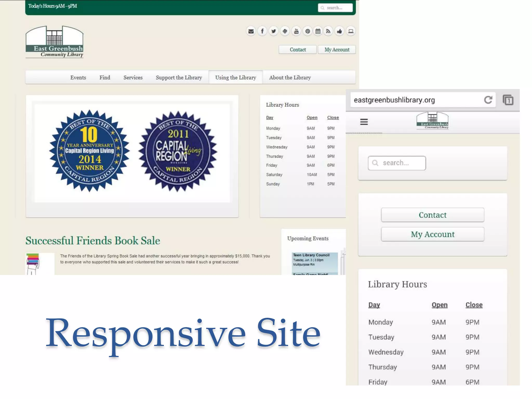Click the 2011 Capital Region winner badge
This screenshot has width=532, height=399.
point(178,151)
